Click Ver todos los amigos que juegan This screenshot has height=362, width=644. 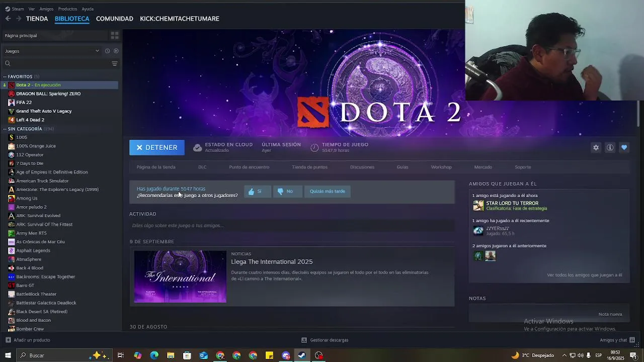tap(585, 275)
